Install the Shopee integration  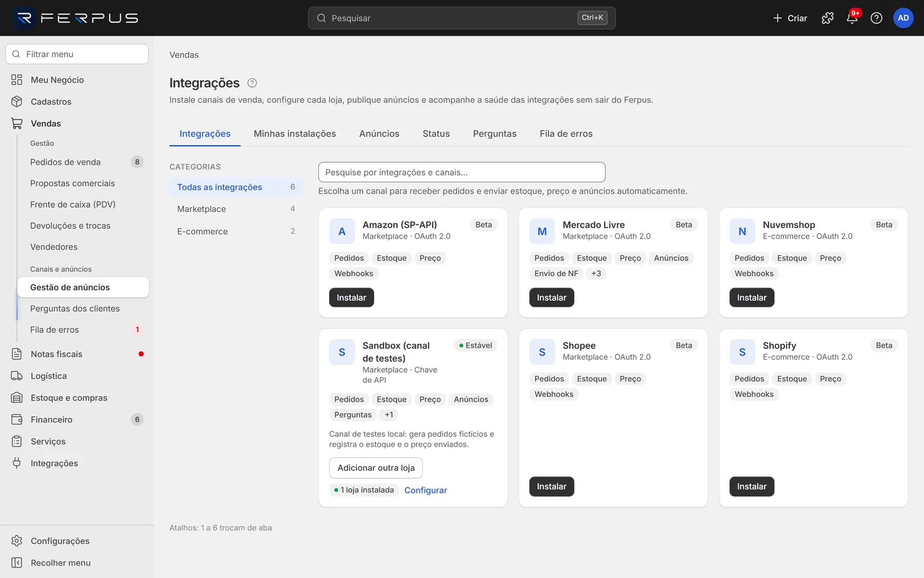(552, 487)
